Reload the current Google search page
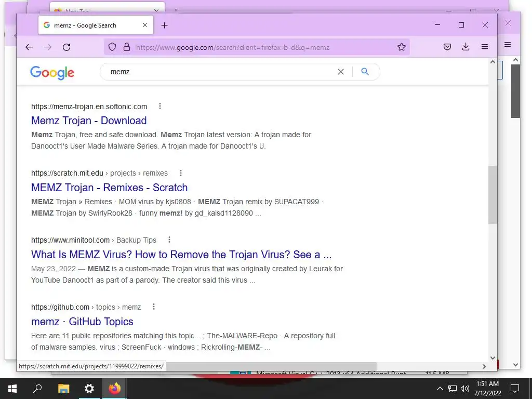Viewport: 532px width, 399px height. (x=66, y=47)
